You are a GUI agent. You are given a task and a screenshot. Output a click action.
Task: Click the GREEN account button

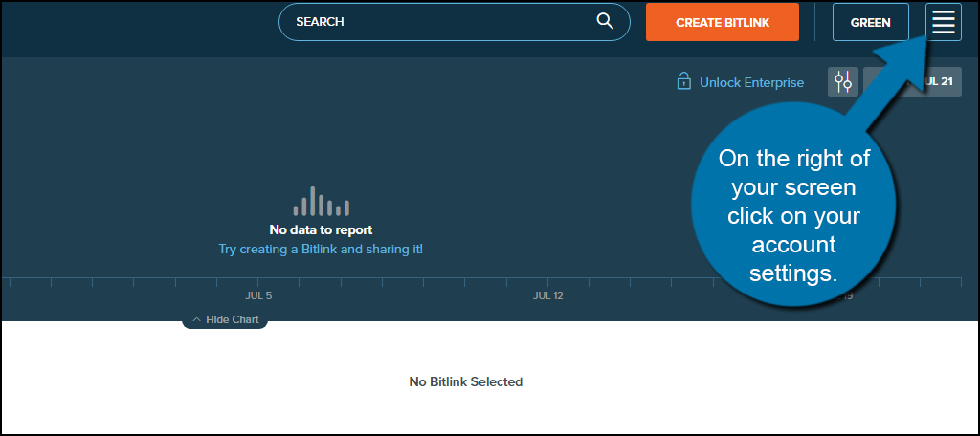click(x=870, y=22)
